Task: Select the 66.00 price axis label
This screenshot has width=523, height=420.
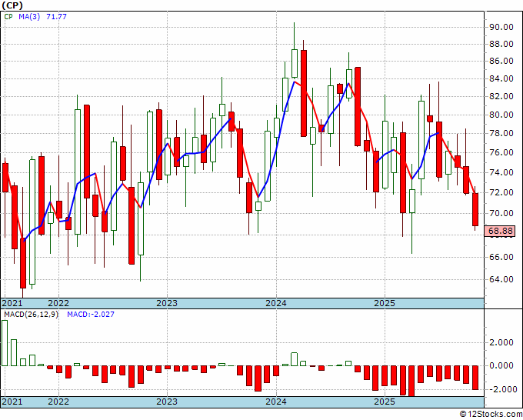Action: (x=501, y=256)
